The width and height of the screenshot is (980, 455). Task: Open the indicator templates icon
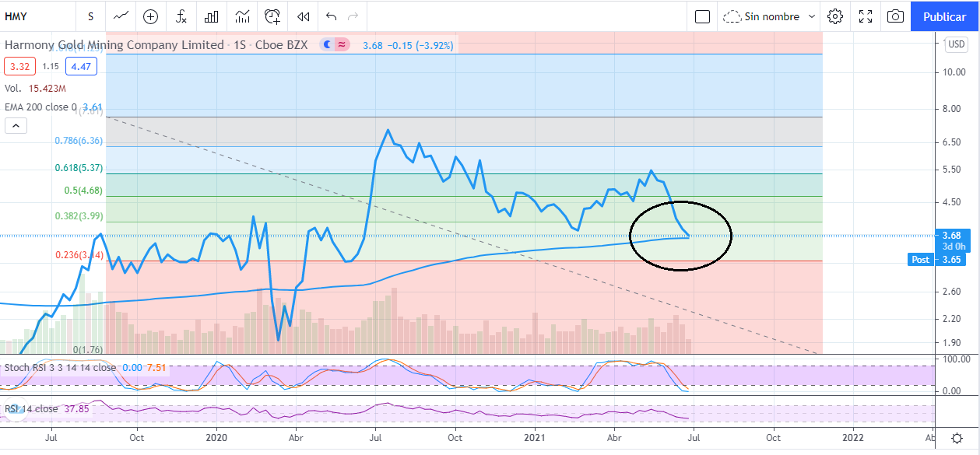(242, 16)
